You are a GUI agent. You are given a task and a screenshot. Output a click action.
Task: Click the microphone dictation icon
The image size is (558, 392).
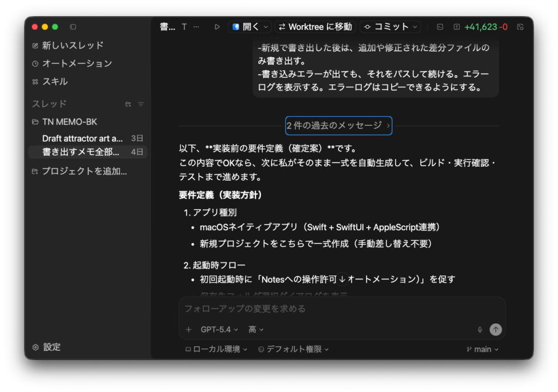[480, 329]
